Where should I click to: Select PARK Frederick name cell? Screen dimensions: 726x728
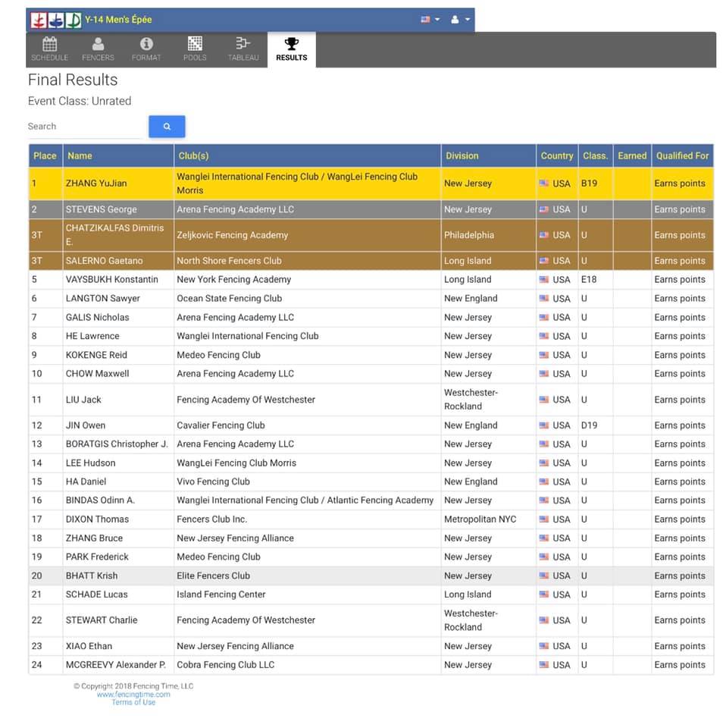pos(118,557)
